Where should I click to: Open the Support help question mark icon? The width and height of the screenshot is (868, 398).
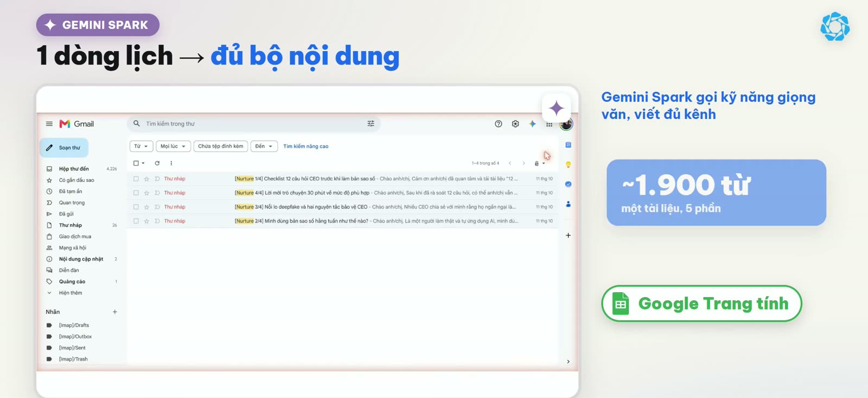coord(499,124)
